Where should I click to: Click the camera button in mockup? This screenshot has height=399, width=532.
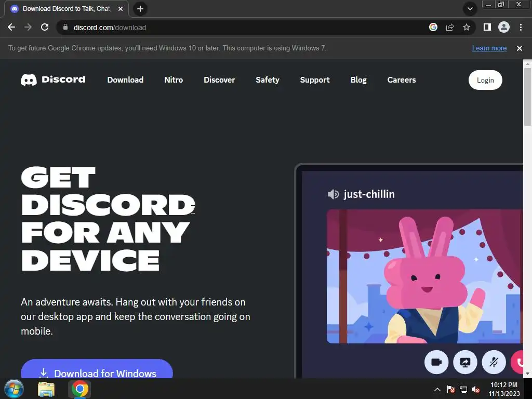[436, 362]
